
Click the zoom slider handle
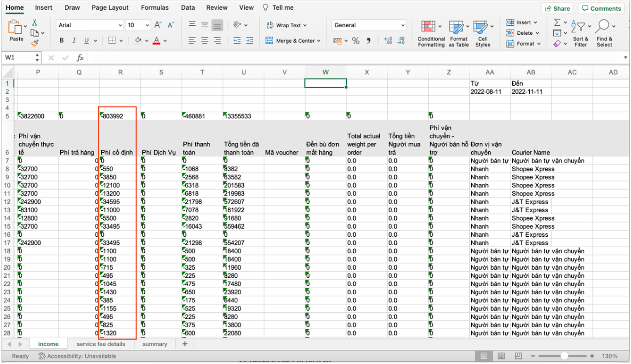tap(564, 356)
